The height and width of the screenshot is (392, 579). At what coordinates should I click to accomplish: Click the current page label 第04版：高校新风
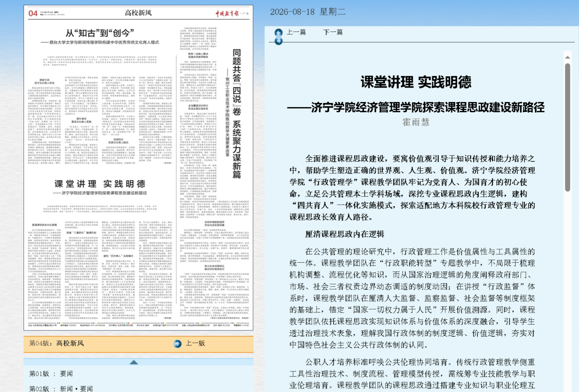(57, 343)
